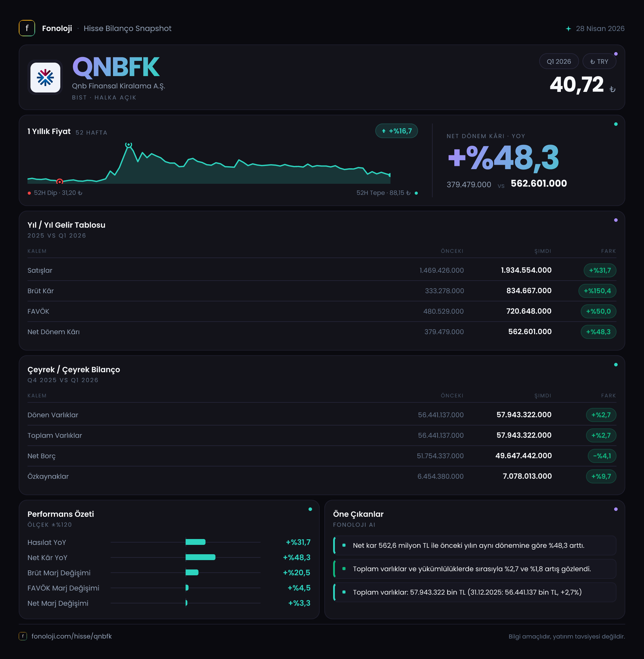
Task: Click the +%3,3 Net Marj Değişimi value
Action: tap(299, 603)
